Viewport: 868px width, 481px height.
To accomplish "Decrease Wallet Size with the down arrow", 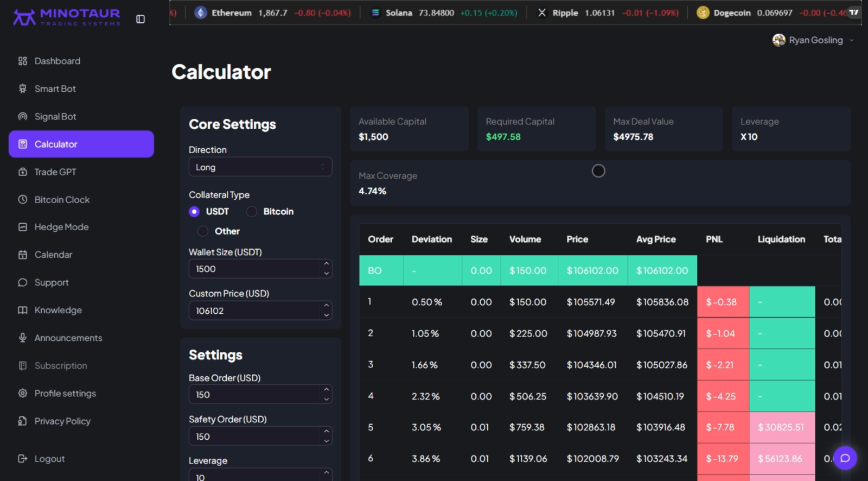I will click(x=327, y=273).
